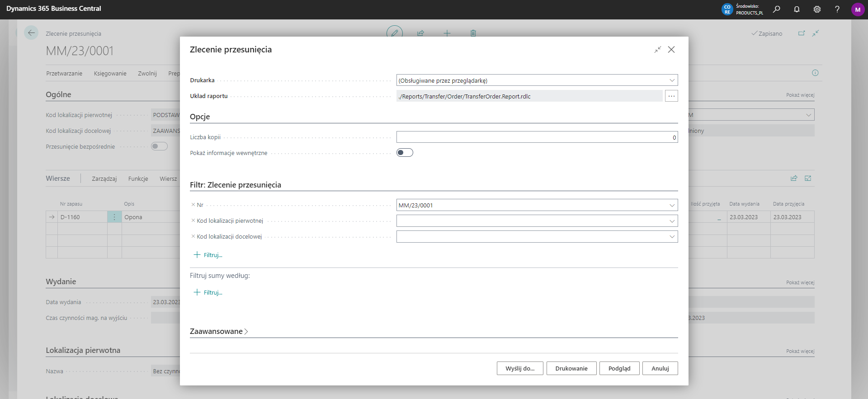Open the Zarządzaj menu in Wiersze
The height and width of the screenshot is (399, 868).
[104, 178]
